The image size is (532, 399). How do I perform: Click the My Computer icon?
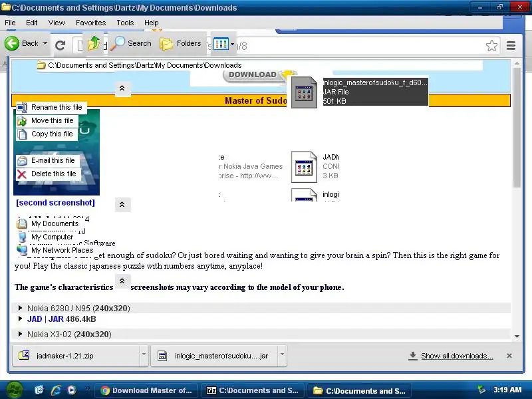22,237
